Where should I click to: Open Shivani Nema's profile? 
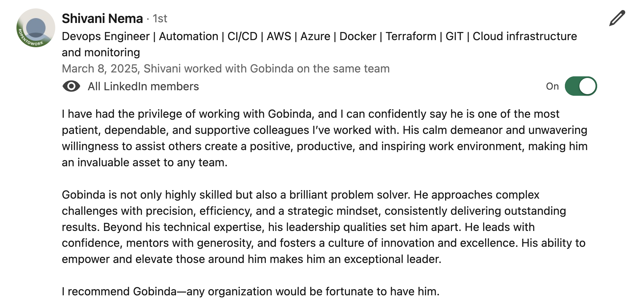[102, 19]
